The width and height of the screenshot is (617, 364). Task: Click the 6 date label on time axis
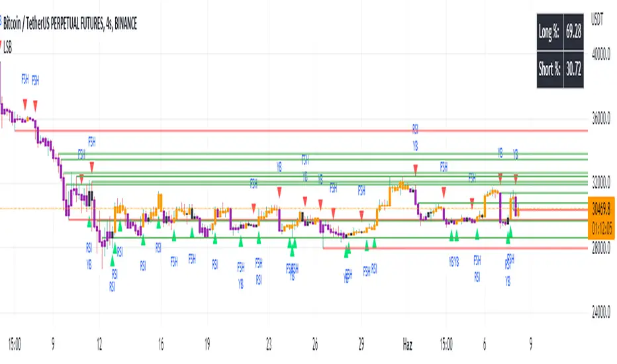tap(485, 345)
